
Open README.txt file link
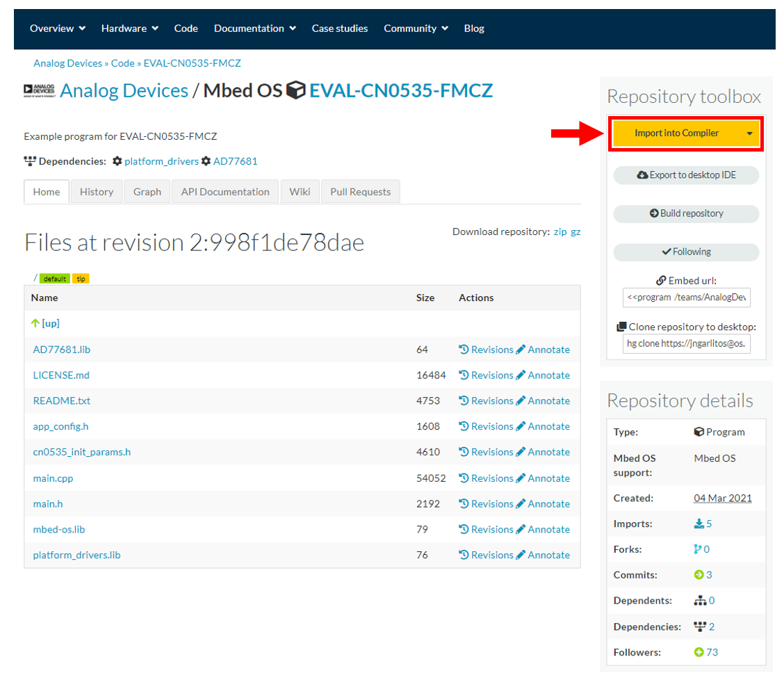pos(61,400)
